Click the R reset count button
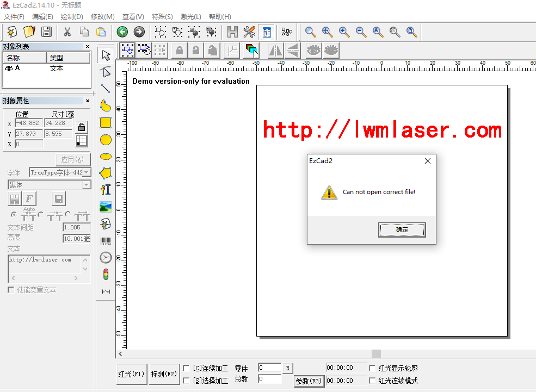The height and width of the screenshot is (392, 536). tap(288, 368)
